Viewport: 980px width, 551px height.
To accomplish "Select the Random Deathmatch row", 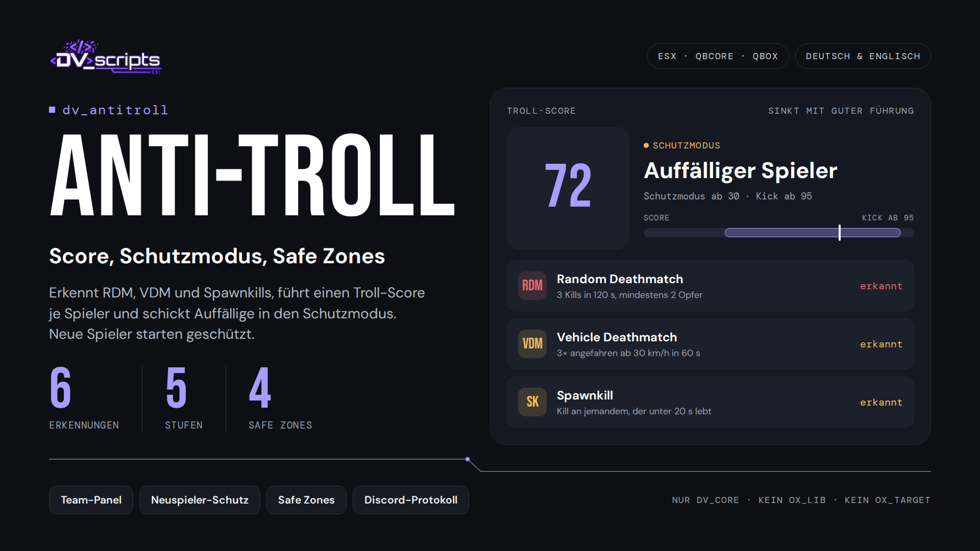I will click(x=710, y=286).
